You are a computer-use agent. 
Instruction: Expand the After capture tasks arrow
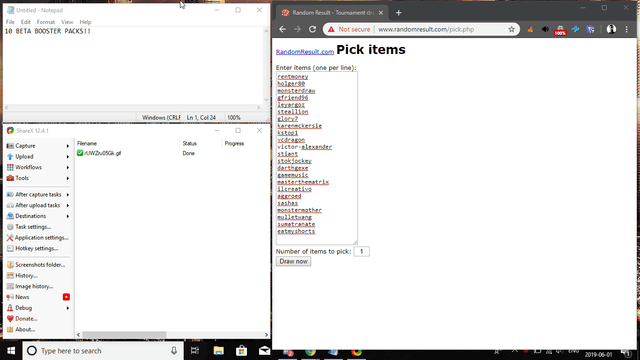pos(68,195)
